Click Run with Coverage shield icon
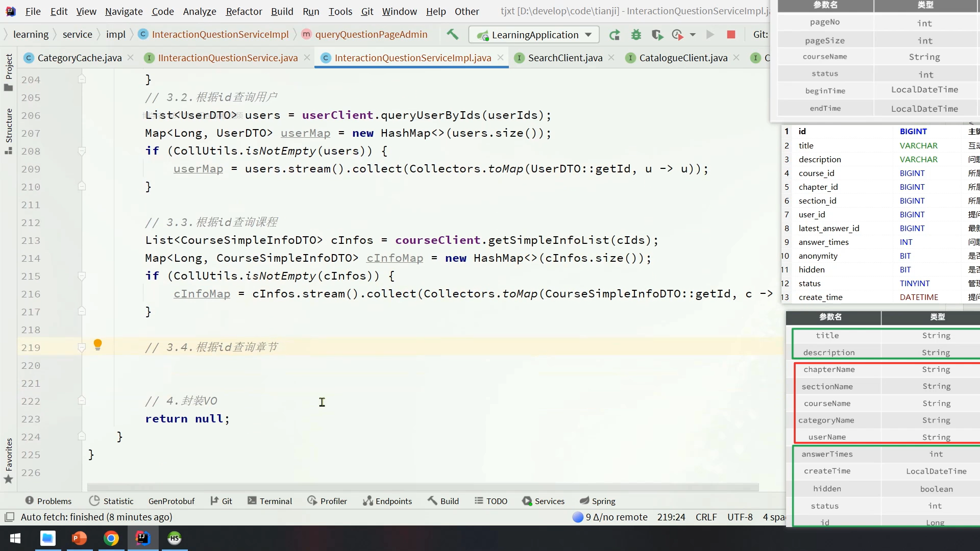 click(657, 35)
